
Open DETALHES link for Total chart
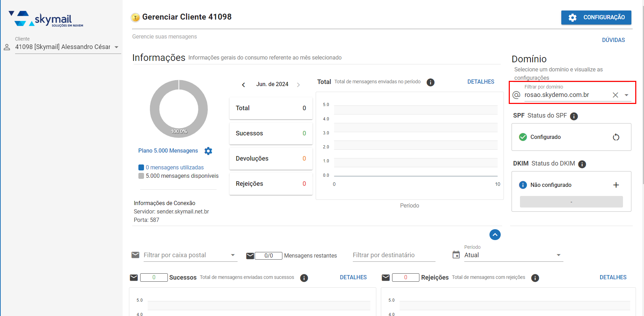point(481,82)
